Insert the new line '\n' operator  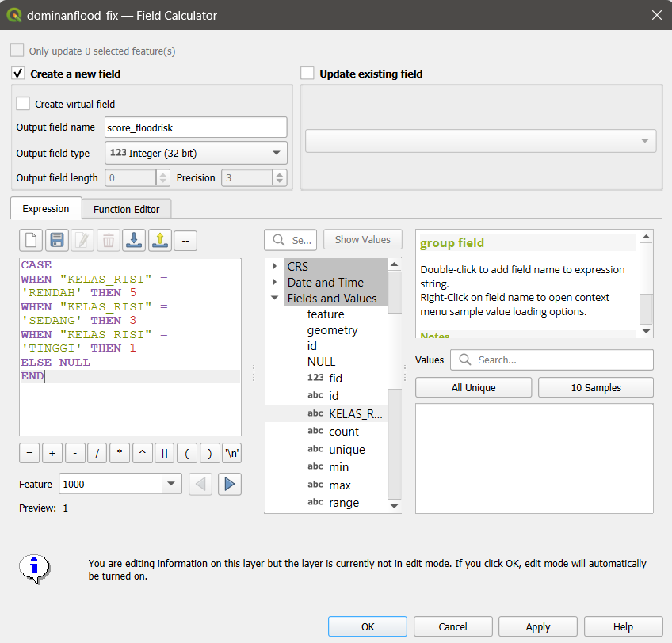click(x=232, y=454)
